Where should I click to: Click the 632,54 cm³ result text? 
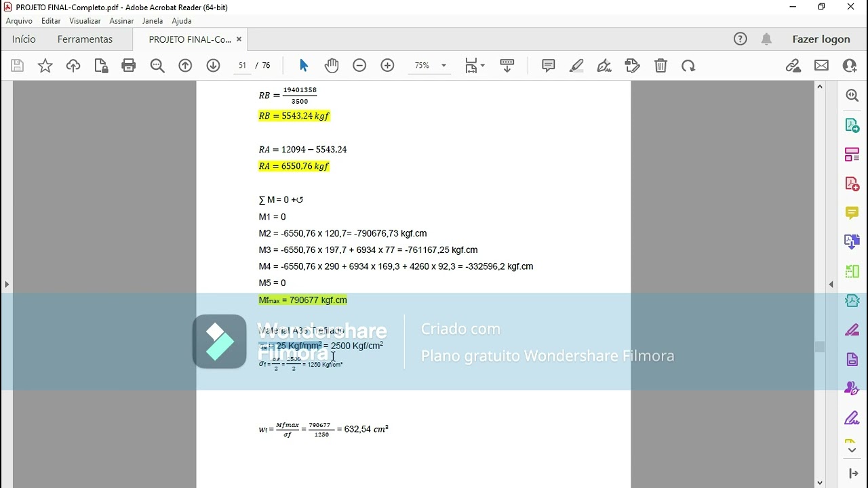366,429
